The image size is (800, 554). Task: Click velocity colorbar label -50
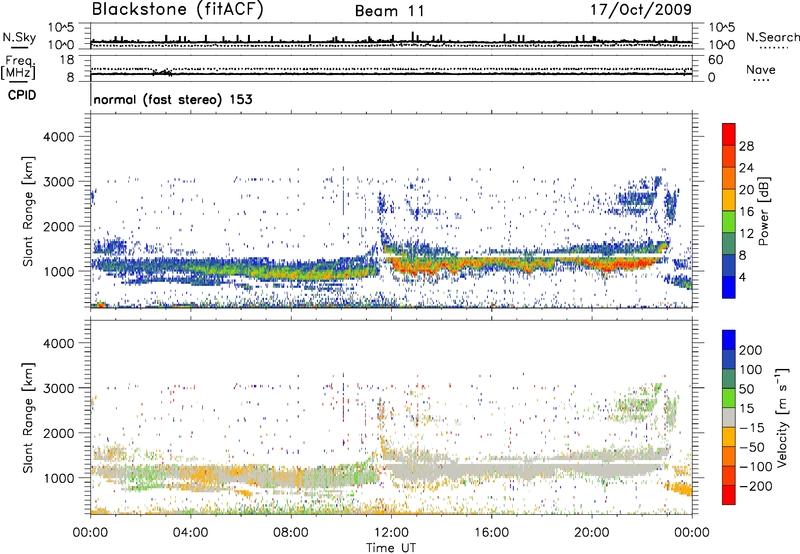(x=752, y=447)
